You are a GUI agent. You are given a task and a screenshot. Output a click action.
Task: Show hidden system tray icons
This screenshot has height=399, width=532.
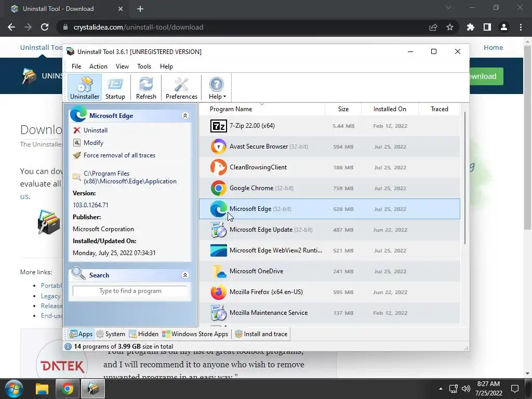pos(441,389)
